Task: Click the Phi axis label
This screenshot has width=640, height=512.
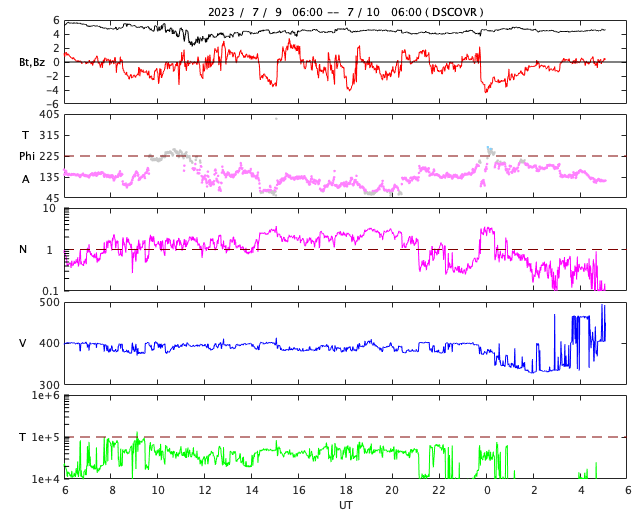Action: point(29,156)
